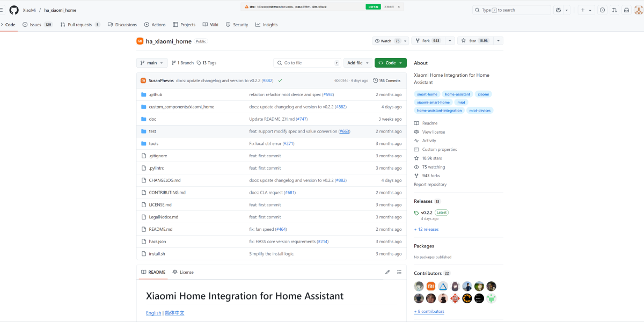
Task: Open the Projects tab
Action: [184, 25]
